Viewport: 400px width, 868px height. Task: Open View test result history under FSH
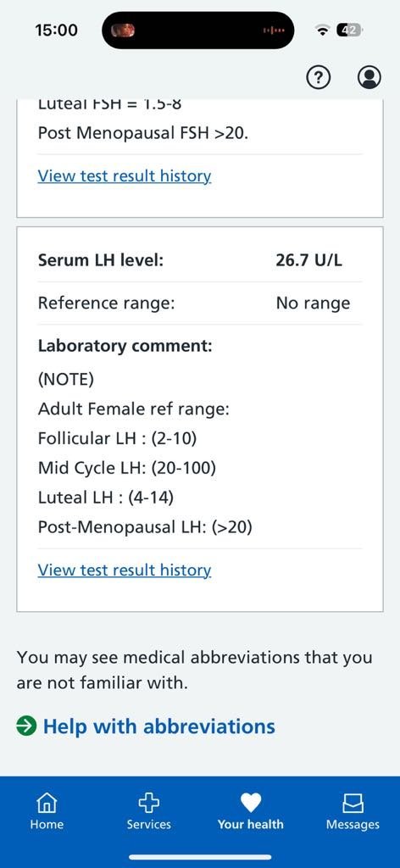pos(125,176)
